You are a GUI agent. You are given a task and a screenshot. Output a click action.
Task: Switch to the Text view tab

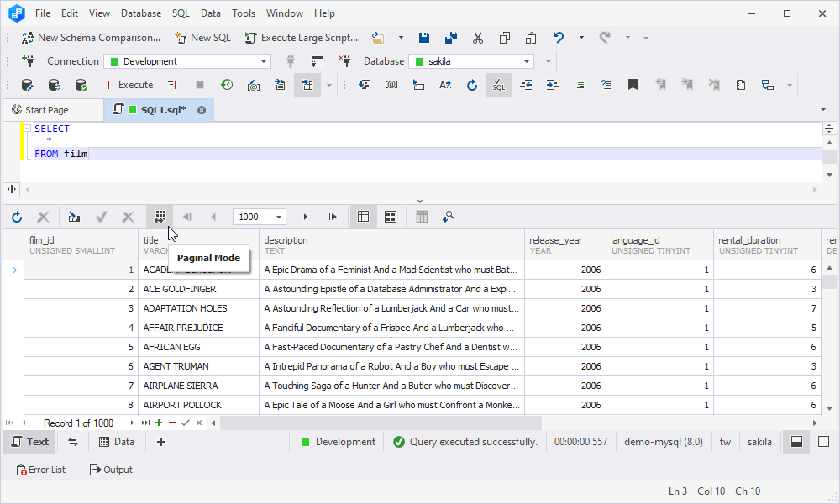[x=30, y=442]
